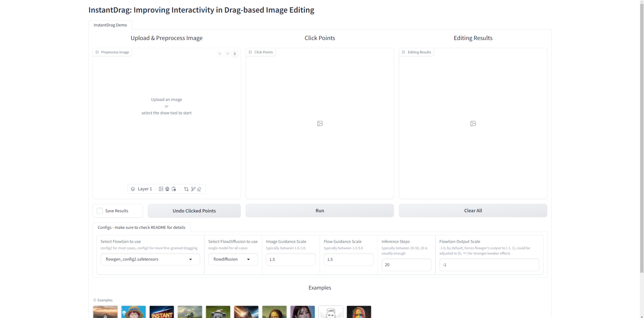Screen dimensions: 644x318
Task: Select the Draw tool for Layer 1
Action: click(x=193, y=189)
